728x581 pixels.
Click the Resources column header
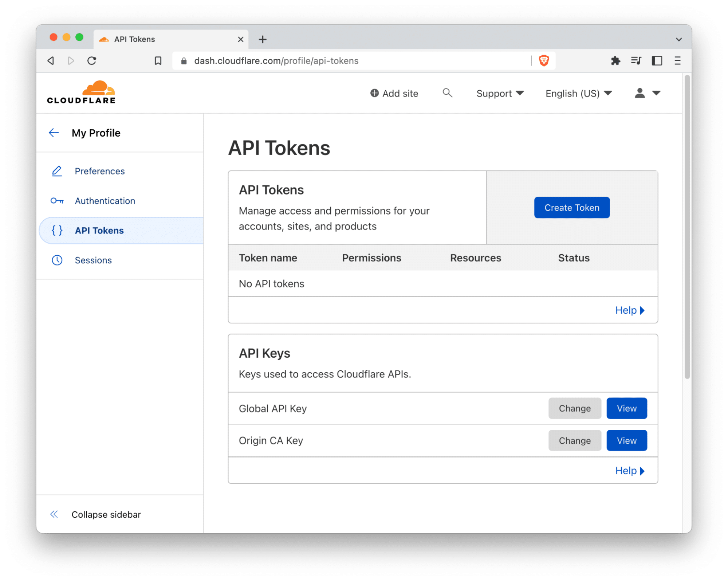[x=476, y=258]
